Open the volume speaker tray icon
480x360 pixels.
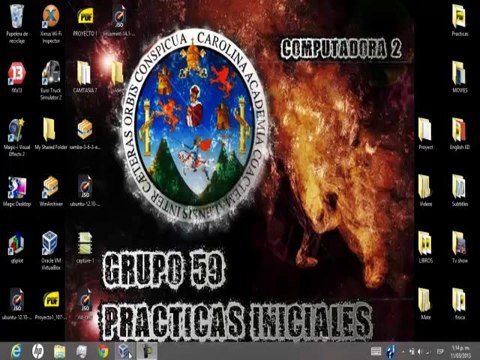(420, 351)
